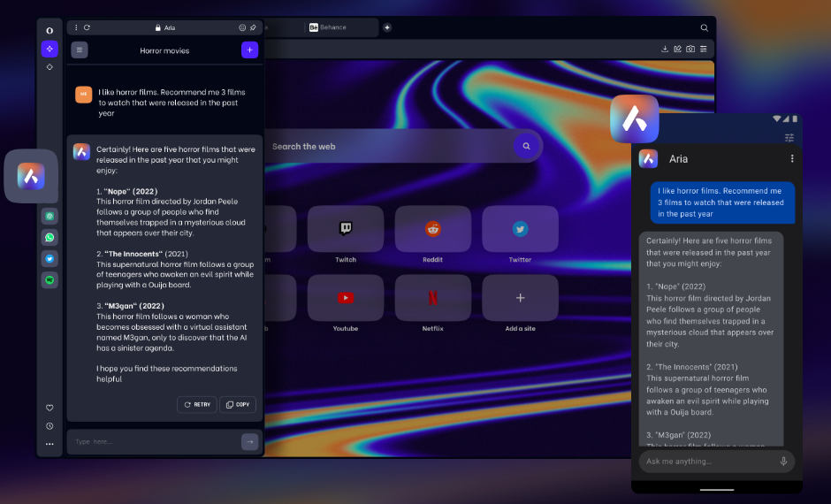This screenshot has height=504, width=831.
Task: Click the orange ME user avatar
Action: (84, 95)
